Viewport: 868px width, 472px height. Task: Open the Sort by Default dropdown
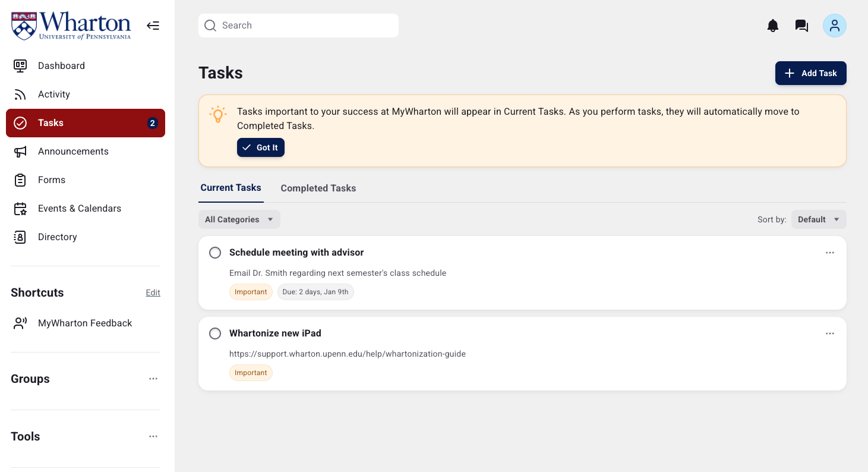point(818,219)
